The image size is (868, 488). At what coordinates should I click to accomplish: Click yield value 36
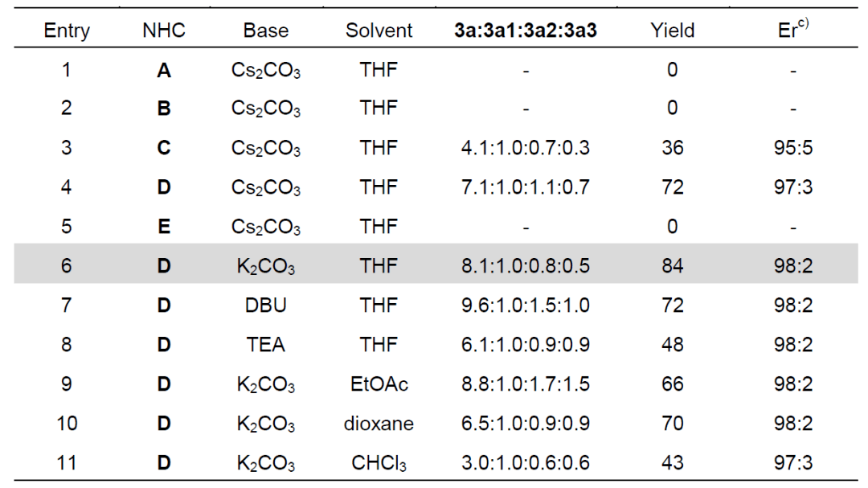pos(671,148)
